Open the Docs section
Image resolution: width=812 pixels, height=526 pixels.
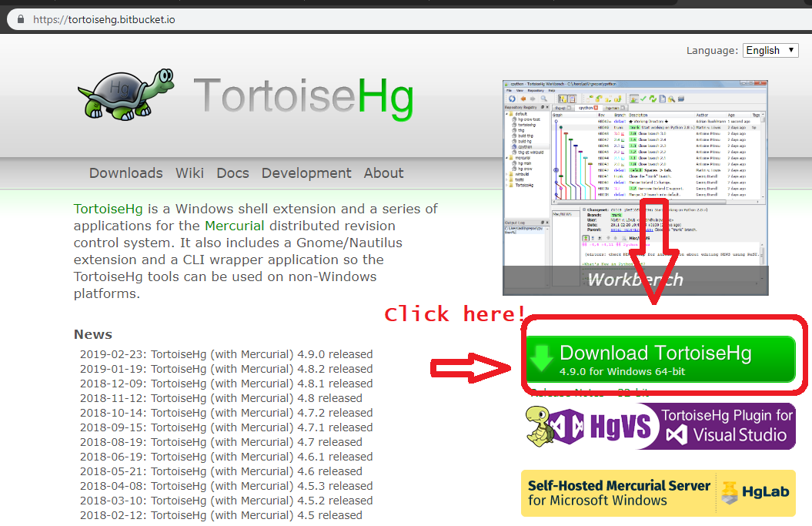232,173
